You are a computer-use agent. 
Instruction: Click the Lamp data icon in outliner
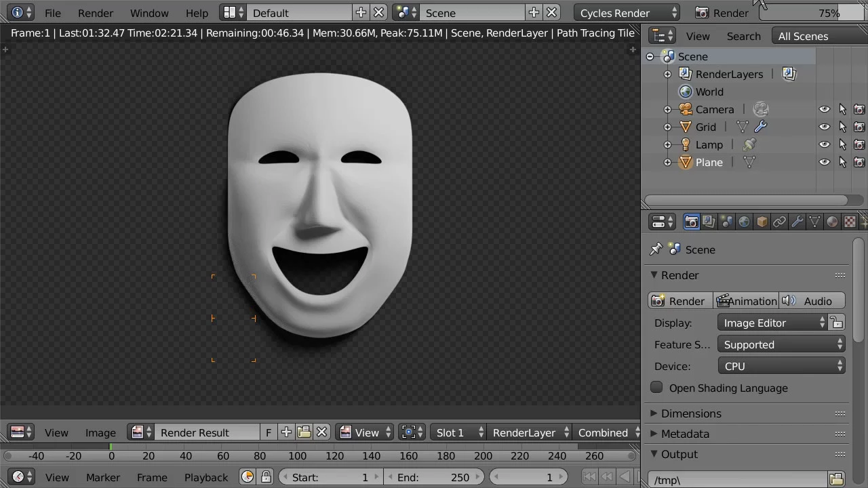click(749, 144)
